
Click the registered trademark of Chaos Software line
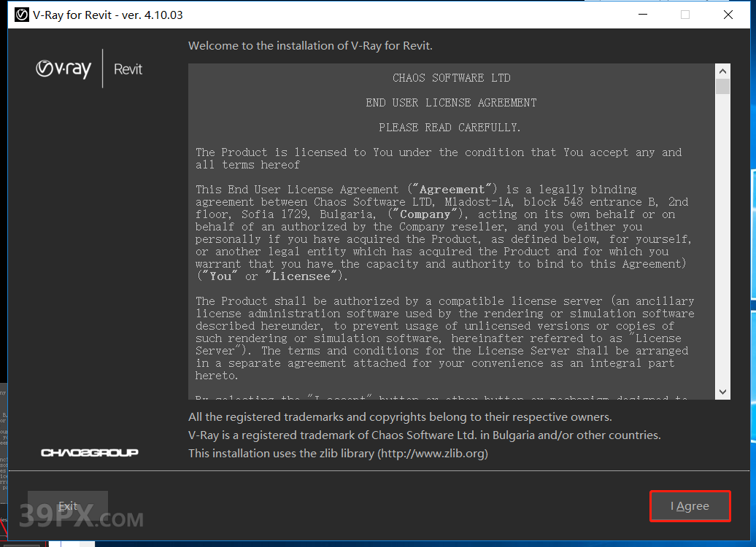pyautogui.click(x=424, y=435)
